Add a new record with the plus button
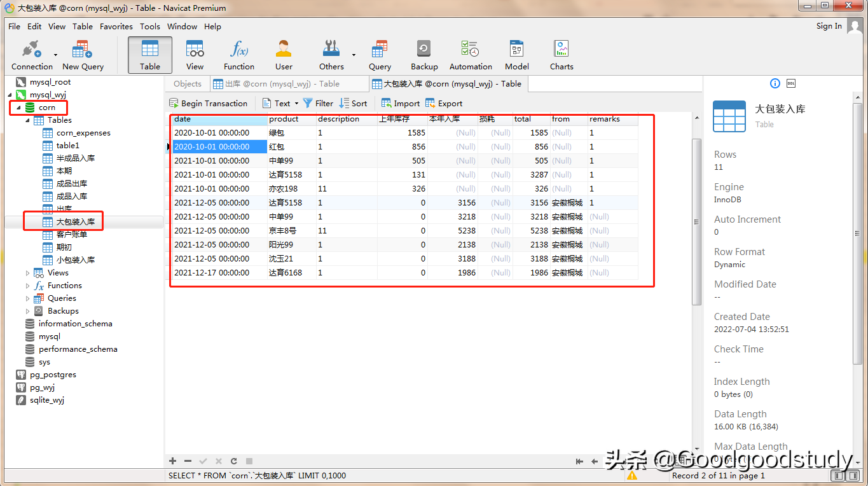 (172, 461)
